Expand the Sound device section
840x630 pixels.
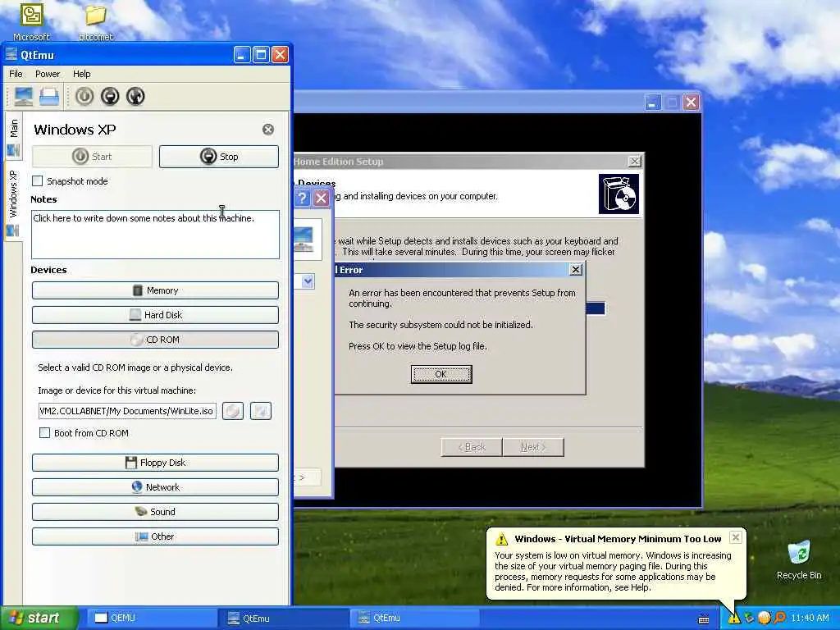pyautogui.click(x=155, y=512)
